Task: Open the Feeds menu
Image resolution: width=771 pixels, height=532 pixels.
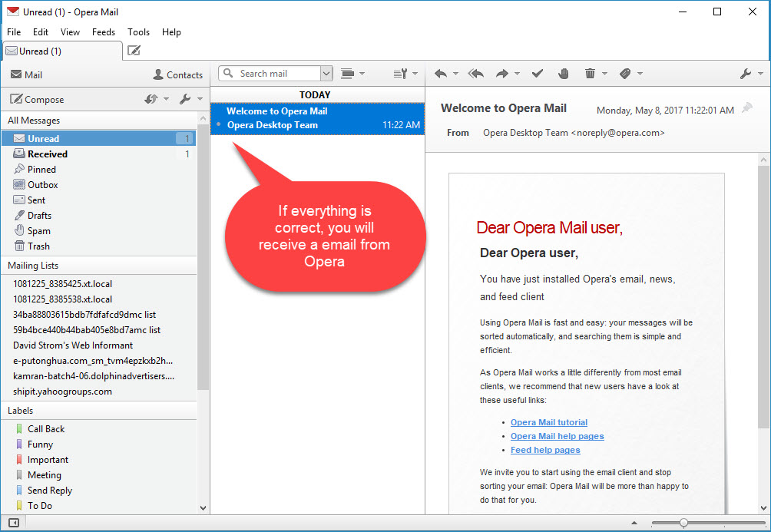Action: point(104,32)
